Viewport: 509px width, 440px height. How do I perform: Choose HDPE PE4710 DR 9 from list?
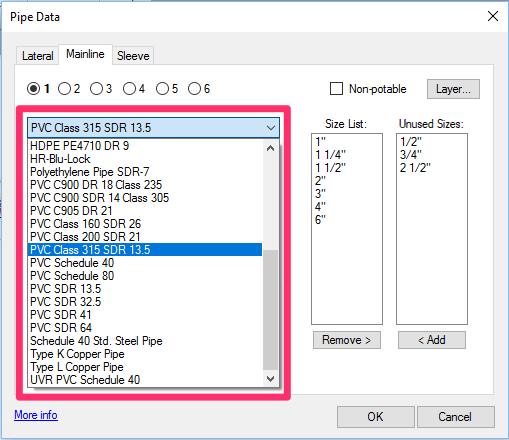click(x=145, y=146)
